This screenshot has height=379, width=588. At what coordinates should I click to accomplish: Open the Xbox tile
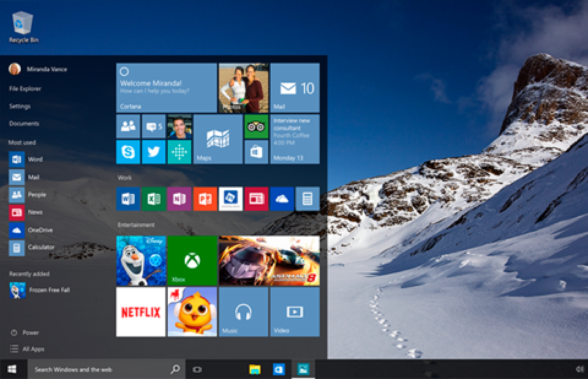pos(192,261)
